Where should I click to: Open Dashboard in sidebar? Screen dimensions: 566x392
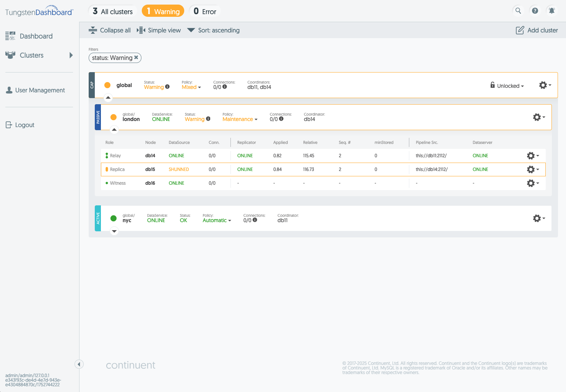click(x=36, y=36)
